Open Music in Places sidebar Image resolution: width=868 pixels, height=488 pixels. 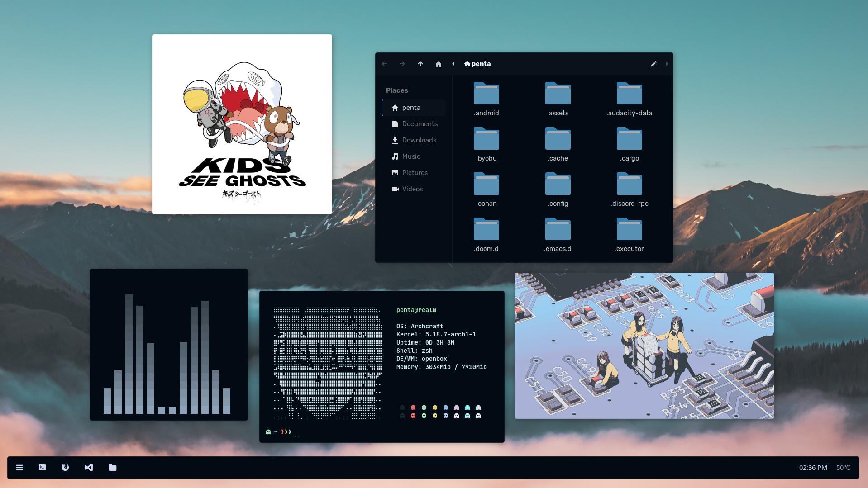coord(414,156)
